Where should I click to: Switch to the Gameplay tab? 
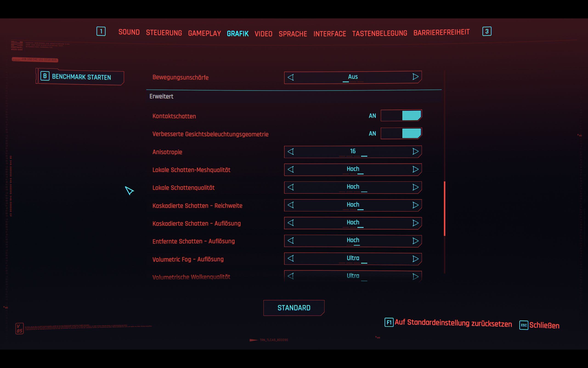[205, 33]
